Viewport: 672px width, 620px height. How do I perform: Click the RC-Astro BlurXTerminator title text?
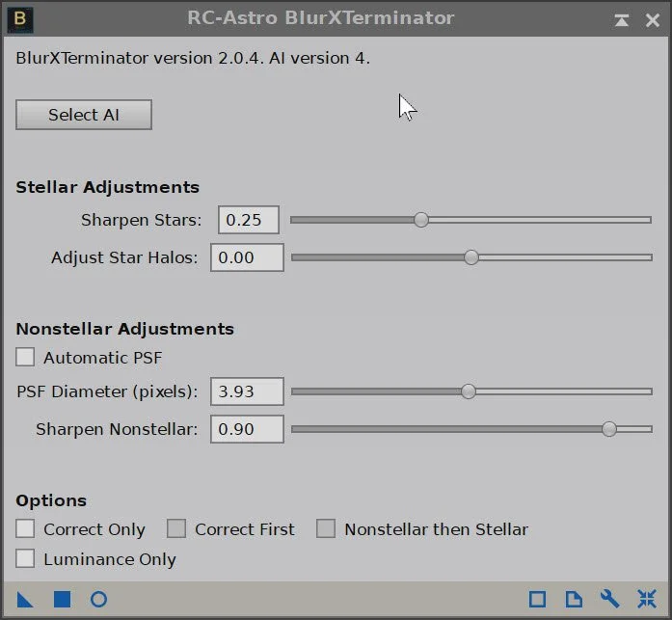coord(320,18)
